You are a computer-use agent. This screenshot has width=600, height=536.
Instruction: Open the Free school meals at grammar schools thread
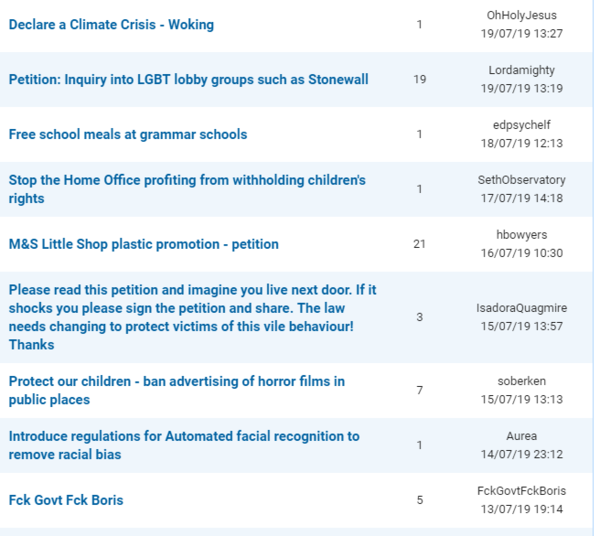click(128, 134)
